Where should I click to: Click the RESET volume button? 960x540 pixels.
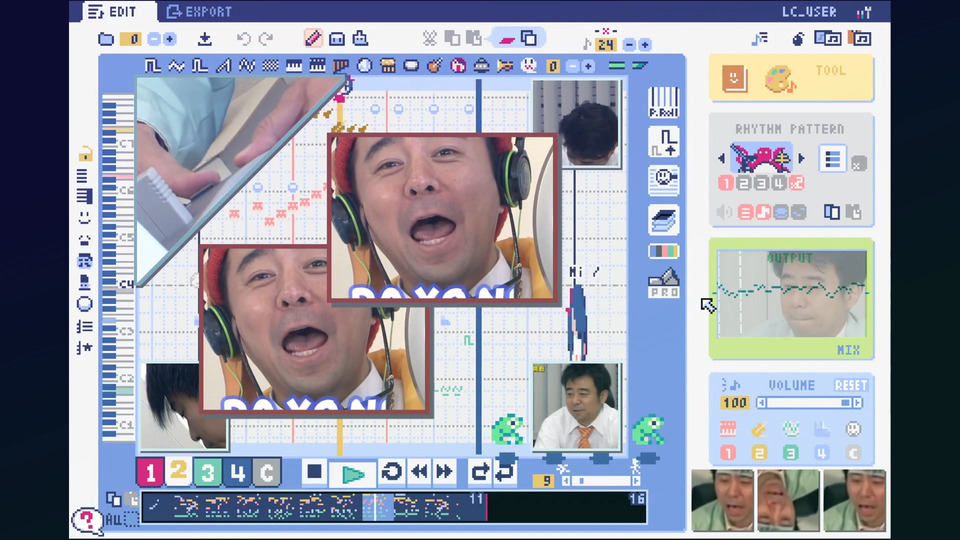tap(851, 386)
